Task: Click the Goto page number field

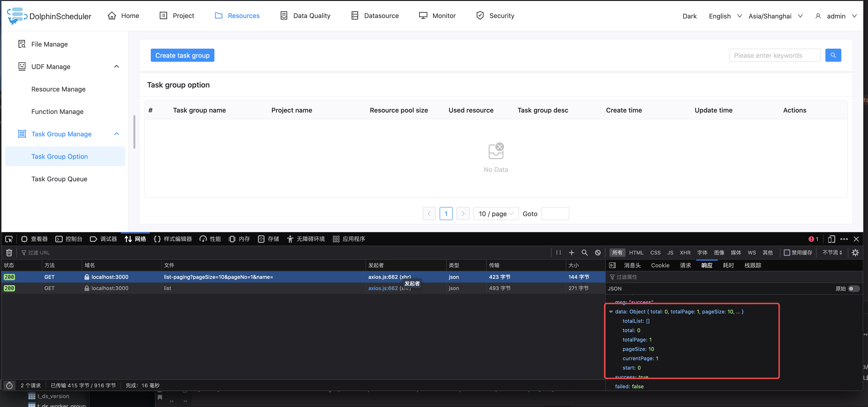Action: coord(555,214)
